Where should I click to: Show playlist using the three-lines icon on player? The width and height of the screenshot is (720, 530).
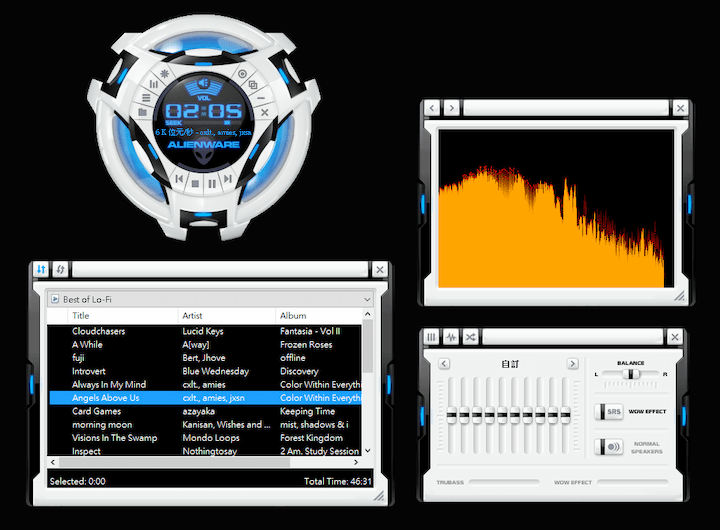pos(146,98)
